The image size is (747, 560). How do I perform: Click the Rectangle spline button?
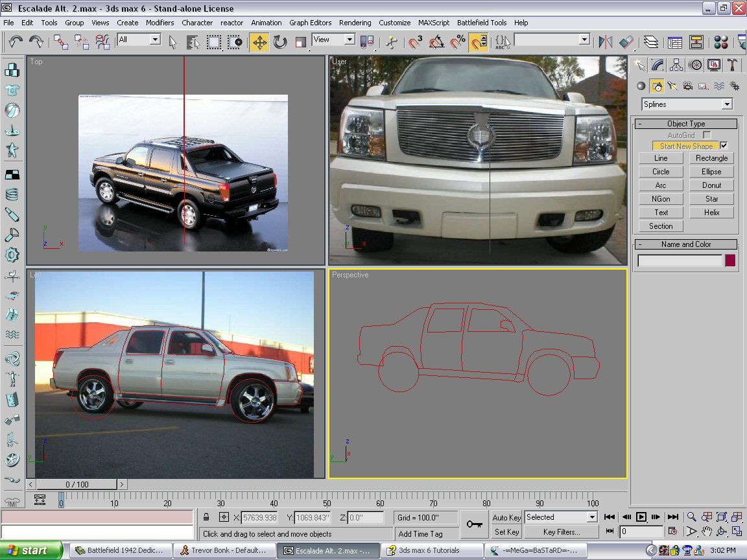711,158
